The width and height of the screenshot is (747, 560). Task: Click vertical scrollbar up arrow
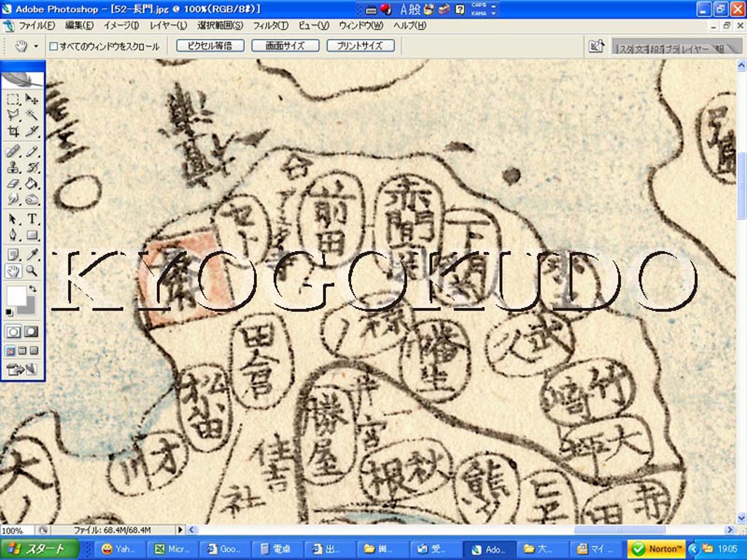click(741, 66)
